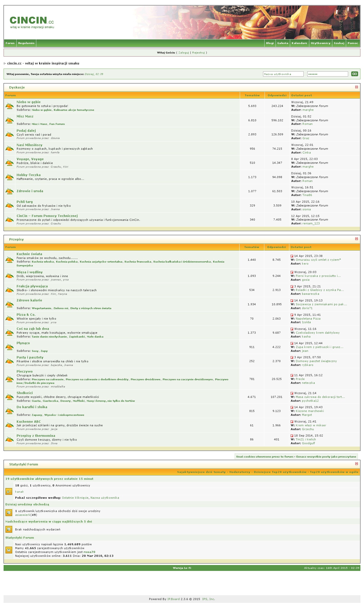This screenshot has height=608, width=364.
Task: Focus the password input field
Action: [x=328, y=74]
